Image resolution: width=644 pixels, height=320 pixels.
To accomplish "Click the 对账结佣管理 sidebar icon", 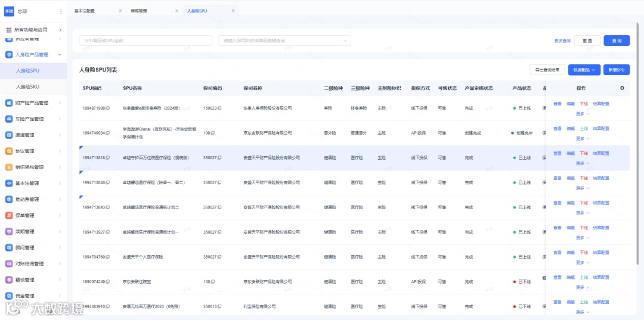I will (x=8, y=264).
